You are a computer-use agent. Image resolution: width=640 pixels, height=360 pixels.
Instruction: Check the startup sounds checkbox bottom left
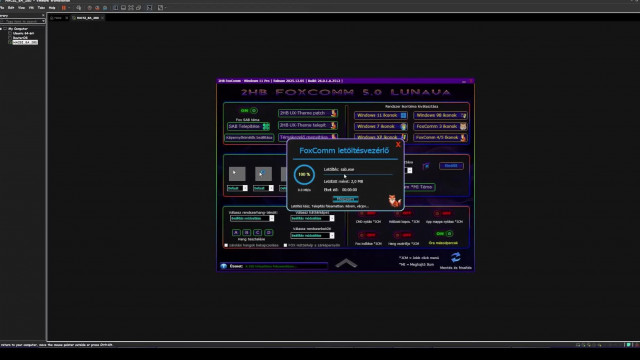point(226,245)
